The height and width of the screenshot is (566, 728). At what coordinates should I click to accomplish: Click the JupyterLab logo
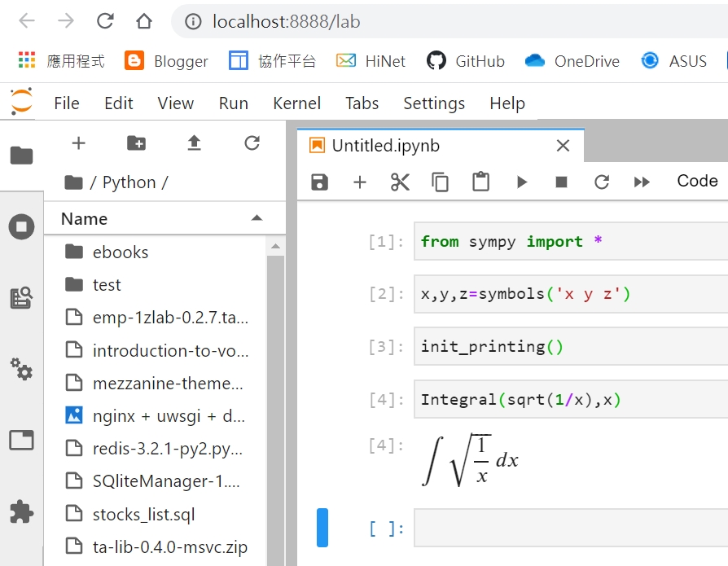point(21,101)
